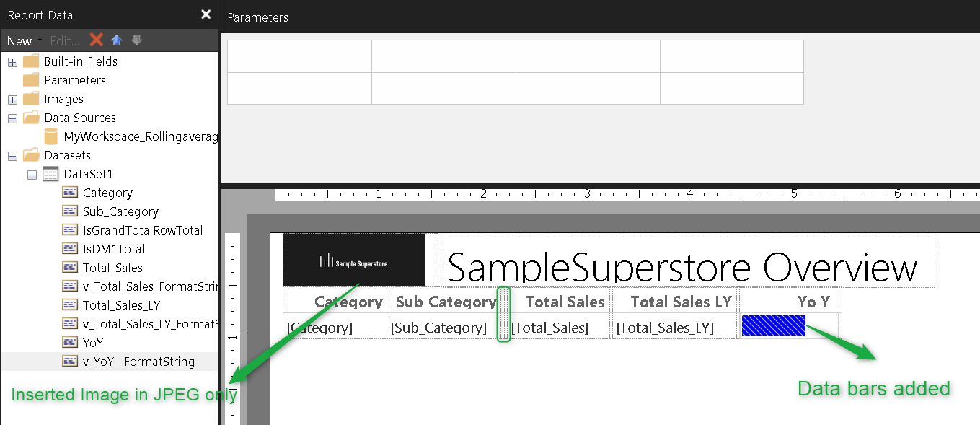Click the Category field icon
The height and width of the screenshot is (425, 980).
pyautogui.click(x=70, y=193)
